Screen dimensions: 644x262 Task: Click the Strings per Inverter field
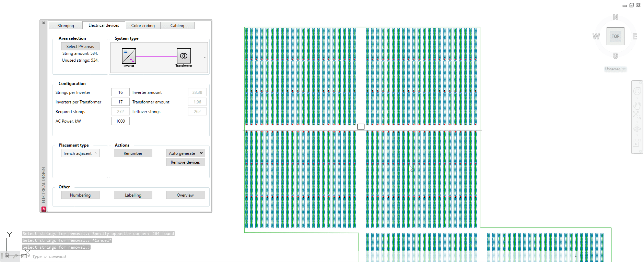[120, 92]
